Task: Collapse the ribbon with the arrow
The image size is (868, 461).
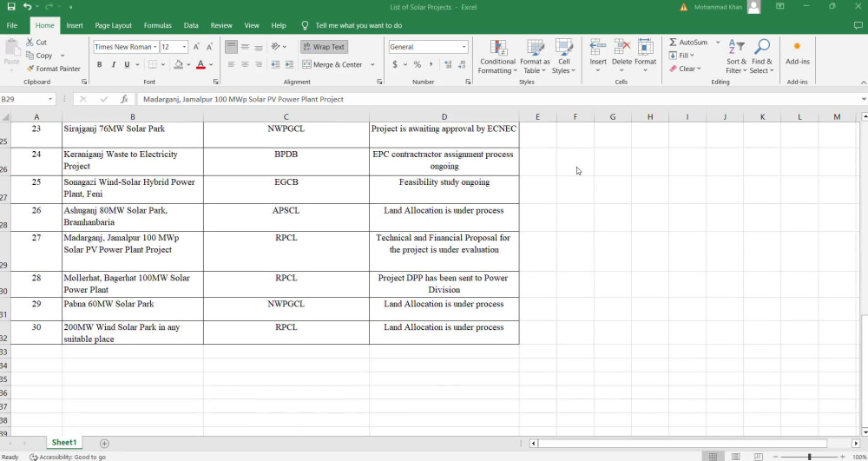Action: pyautogui.click(x=863, y=82)
